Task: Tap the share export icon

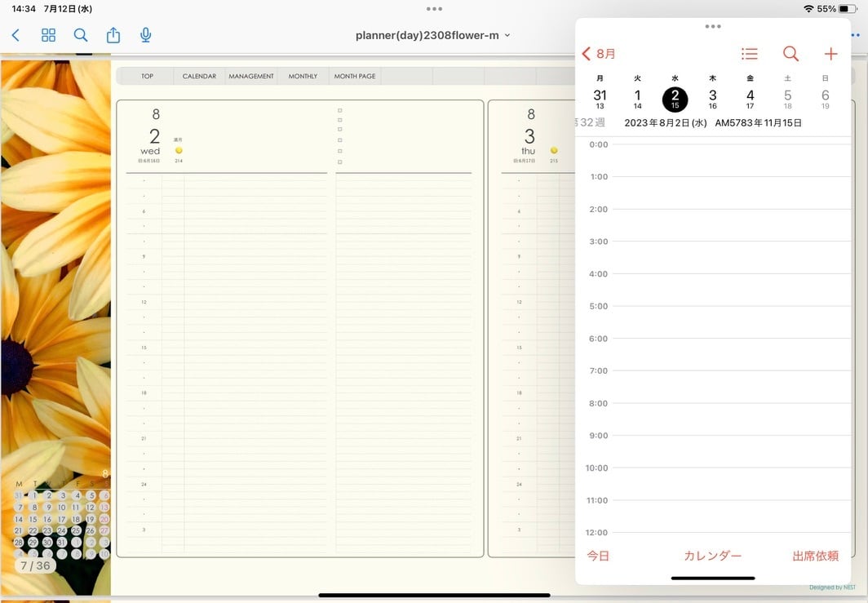Action: click(x=113, y=35)
